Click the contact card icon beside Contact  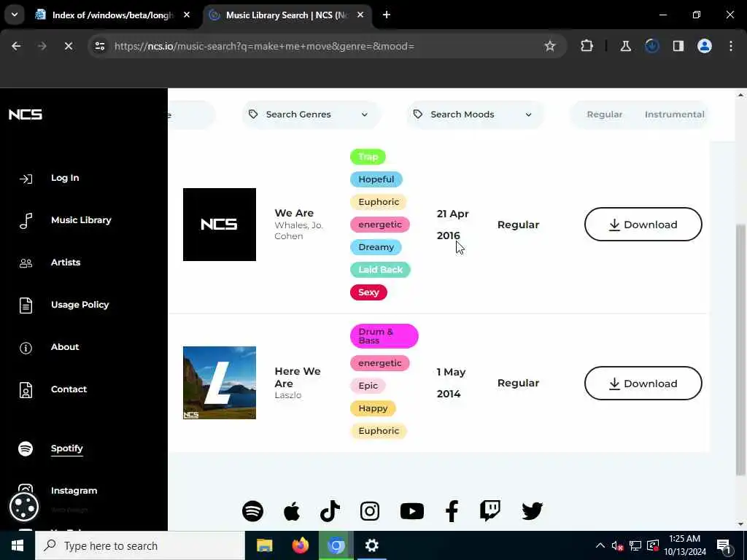click(x=26, y=390)
